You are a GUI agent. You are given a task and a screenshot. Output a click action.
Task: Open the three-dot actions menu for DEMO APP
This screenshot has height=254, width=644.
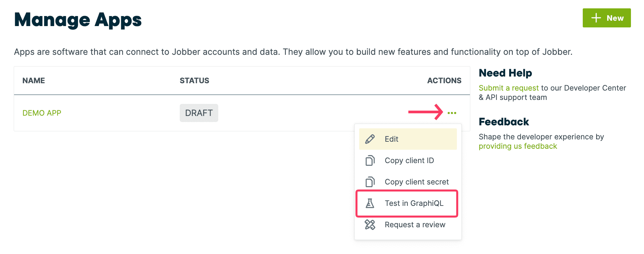point(452,113)
